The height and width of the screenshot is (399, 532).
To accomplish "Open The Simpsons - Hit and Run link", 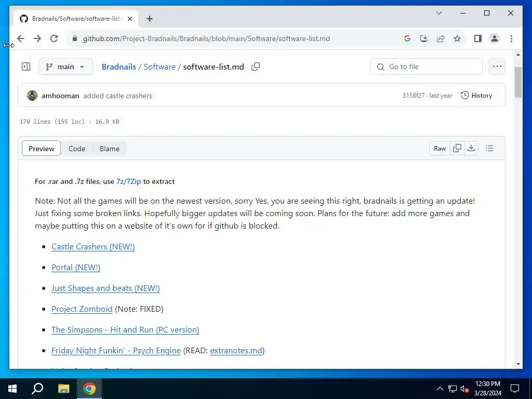I will [x=125, y=330].
